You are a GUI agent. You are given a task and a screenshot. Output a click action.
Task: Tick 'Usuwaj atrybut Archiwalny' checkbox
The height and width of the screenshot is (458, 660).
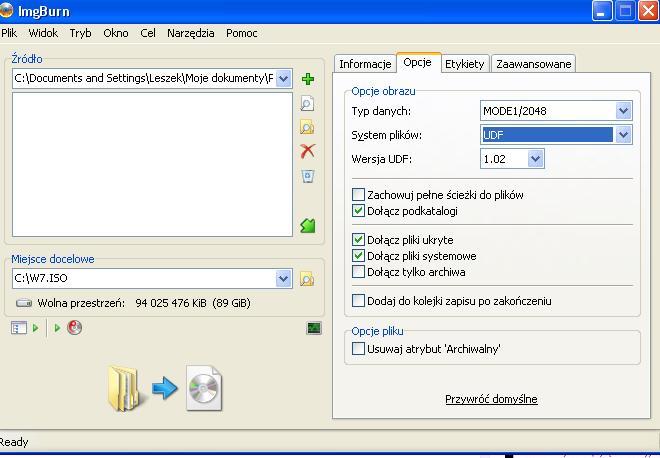pos(359,349)
